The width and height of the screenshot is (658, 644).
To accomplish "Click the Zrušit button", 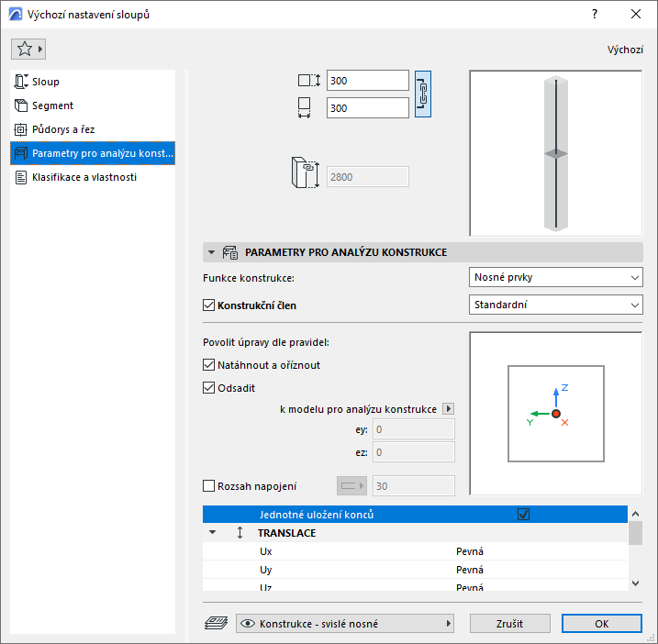I will coord(509,624).
